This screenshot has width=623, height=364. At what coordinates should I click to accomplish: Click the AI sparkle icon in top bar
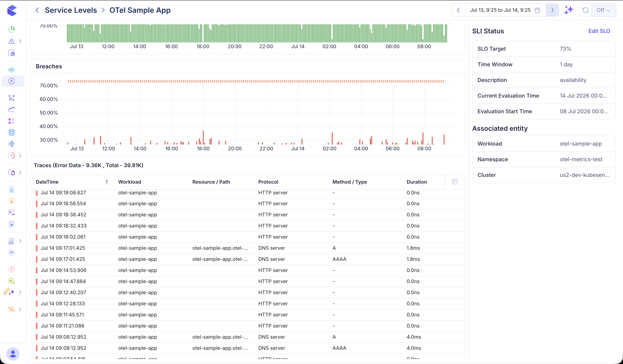pyautogui.click(x=569, y=10)
